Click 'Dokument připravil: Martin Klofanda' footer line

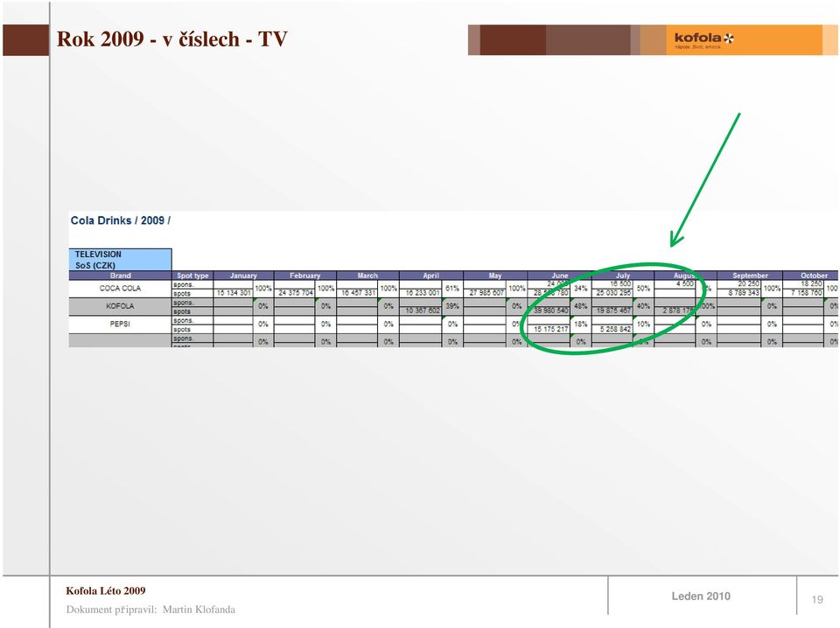(x=150, y=610)
